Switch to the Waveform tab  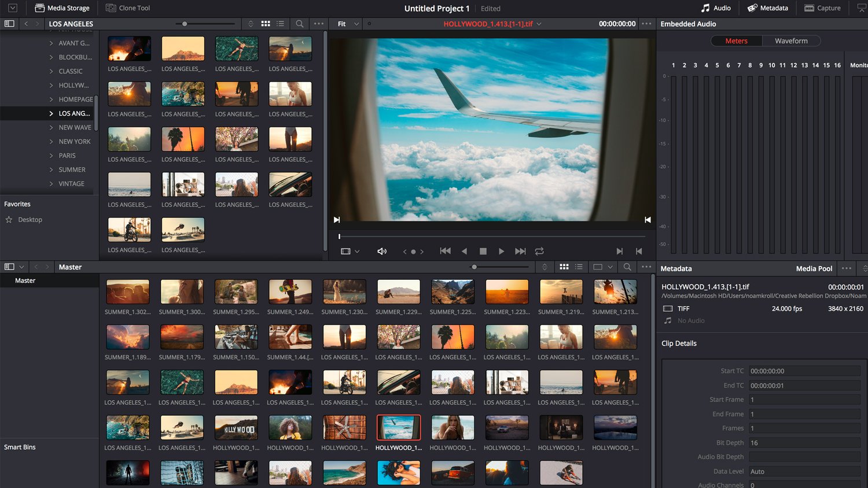coord(791,41)
